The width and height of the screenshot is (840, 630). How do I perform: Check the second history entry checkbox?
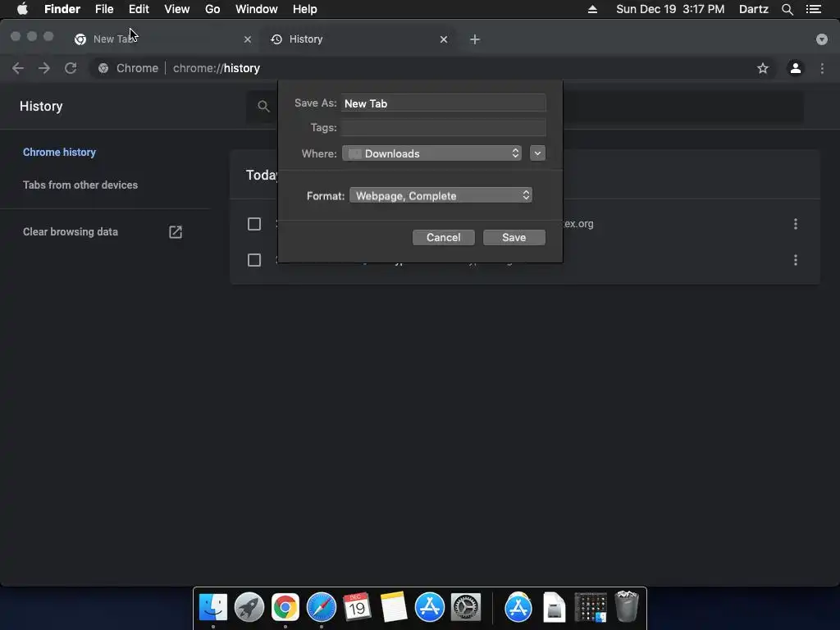pos(254,260)
